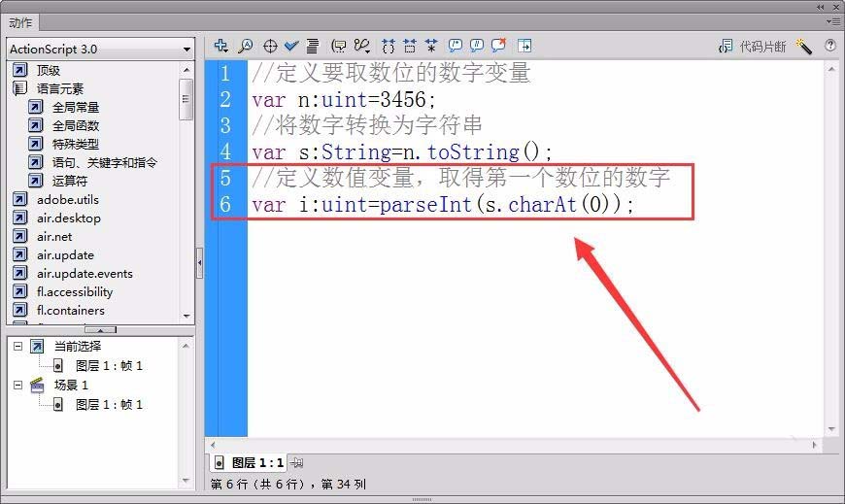
Task: Select 图层 1 : 帧 1 under 场景 1
Action: click(x=110, y=404)
